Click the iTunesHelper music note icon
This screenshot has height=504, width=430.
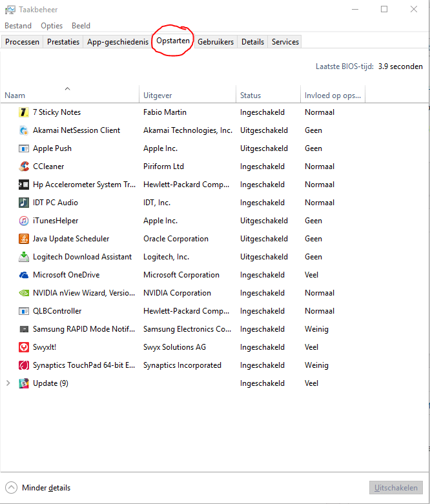pos(24,221)
